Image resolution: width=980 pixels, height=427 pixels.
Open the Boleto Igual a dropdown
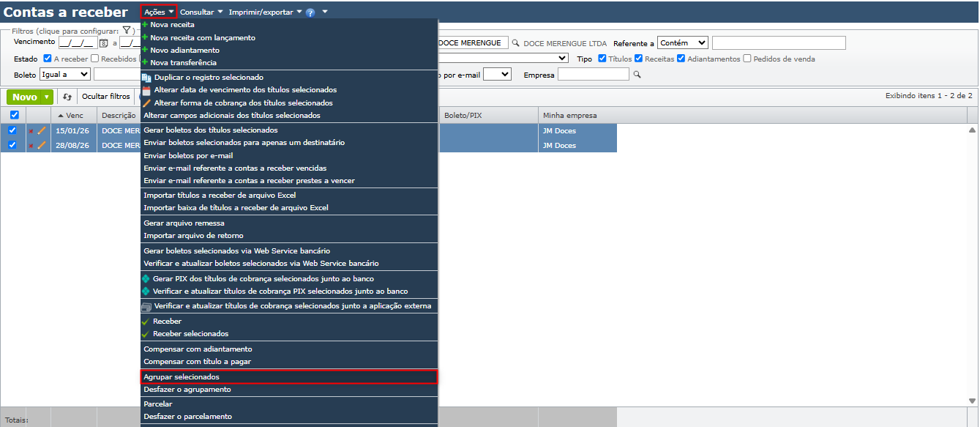65,74
